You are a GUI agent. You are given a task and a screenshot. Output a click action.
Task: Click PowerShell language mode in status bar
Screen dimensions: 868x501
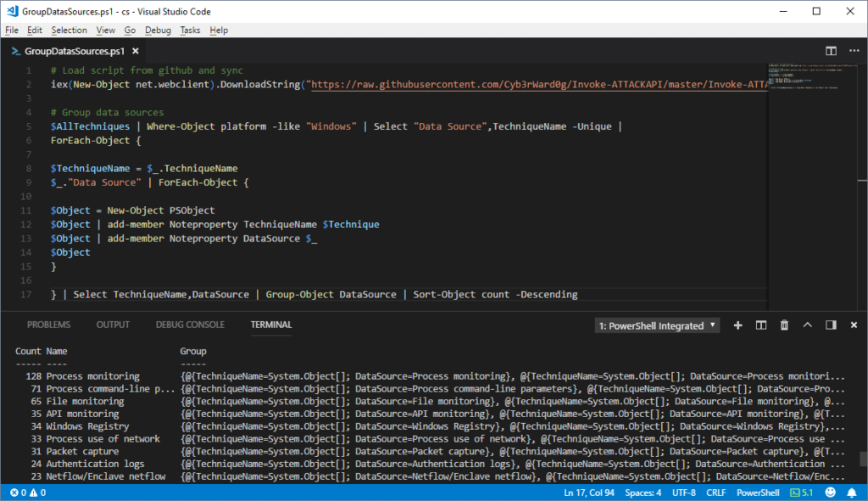coord(757,493)
